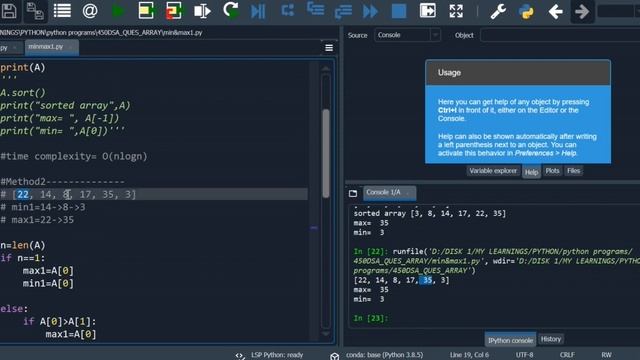Click conda: base (Python 3.8.5) status

tap(384, 355)
